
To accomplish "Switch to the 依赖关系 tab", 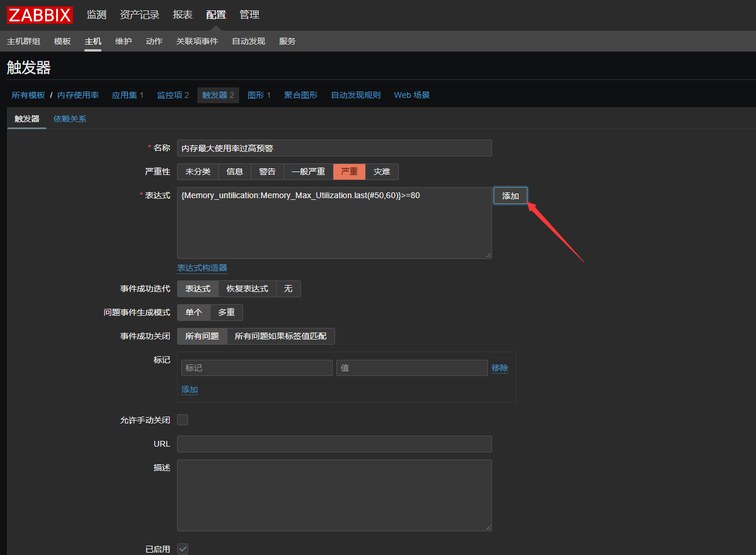I will [69, 119].
